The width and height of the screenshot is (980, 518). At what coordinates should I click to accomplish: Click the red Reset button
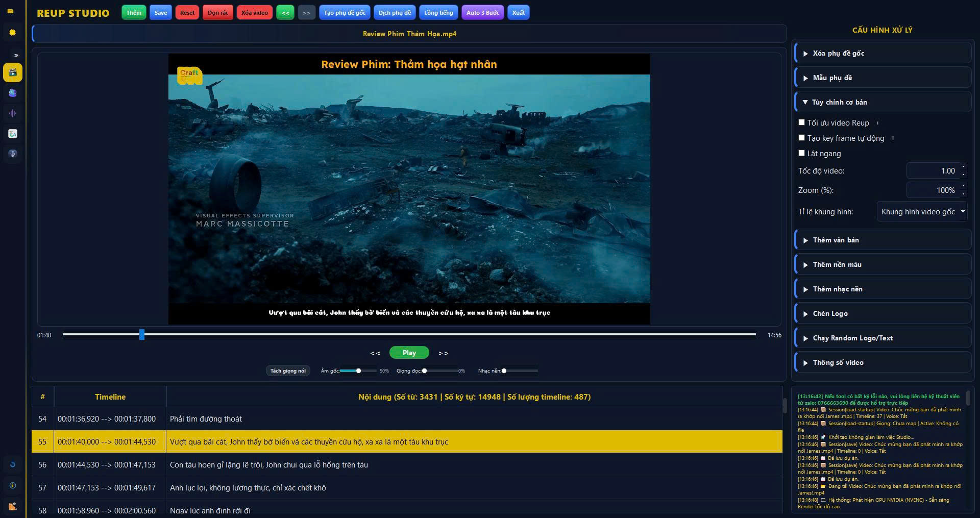[x=187, y=13]
